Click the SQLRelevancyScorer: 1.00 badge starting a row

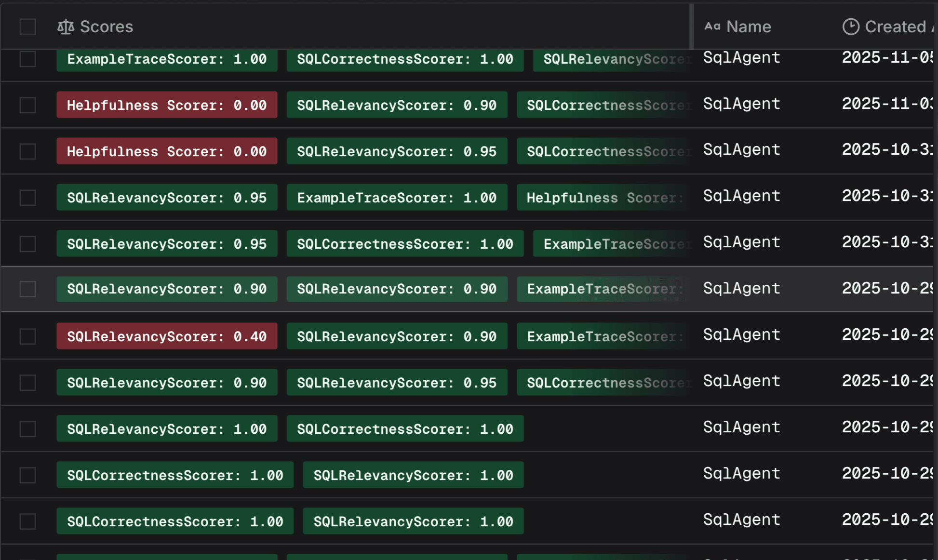(x=167, y=429)
